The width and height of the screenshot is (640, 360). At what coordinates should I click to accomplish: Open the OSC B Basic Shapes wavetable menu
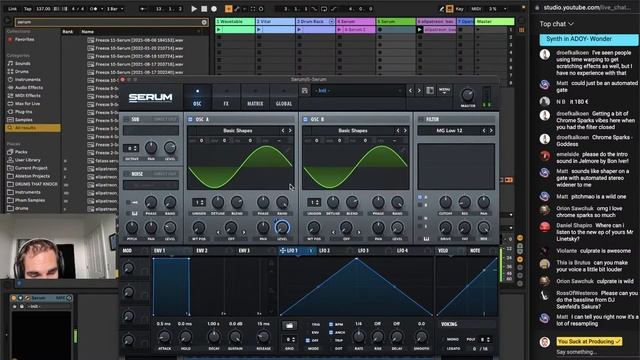pos(353,131)
